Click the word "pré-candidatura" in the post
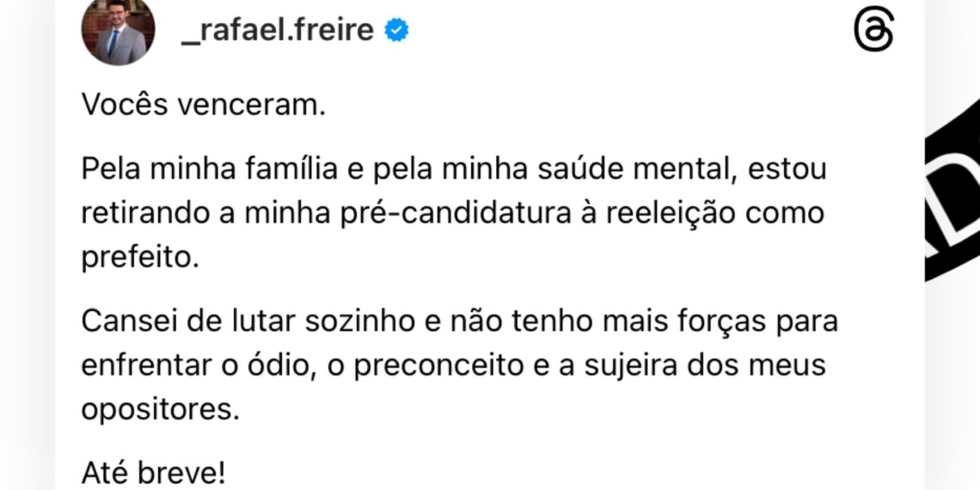The height and width of the screenshot is (490, 980). (456, 214)
